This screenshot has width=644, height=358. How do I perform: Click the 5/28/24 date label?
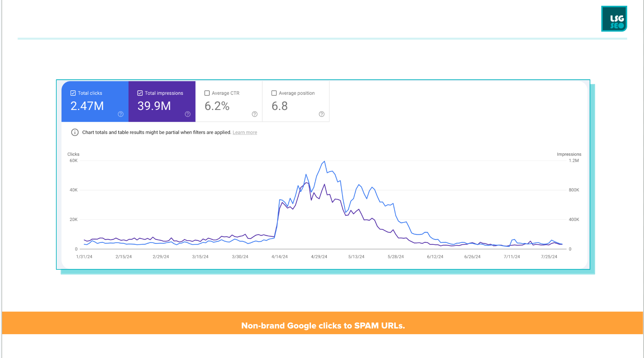pyautogui.click(x=396, y=257)
